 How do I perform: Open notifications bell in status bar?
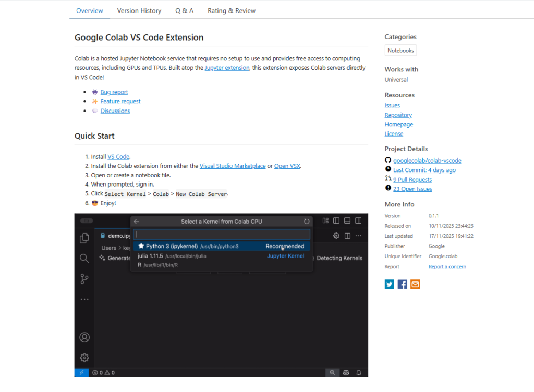click(x=359, y=373)
